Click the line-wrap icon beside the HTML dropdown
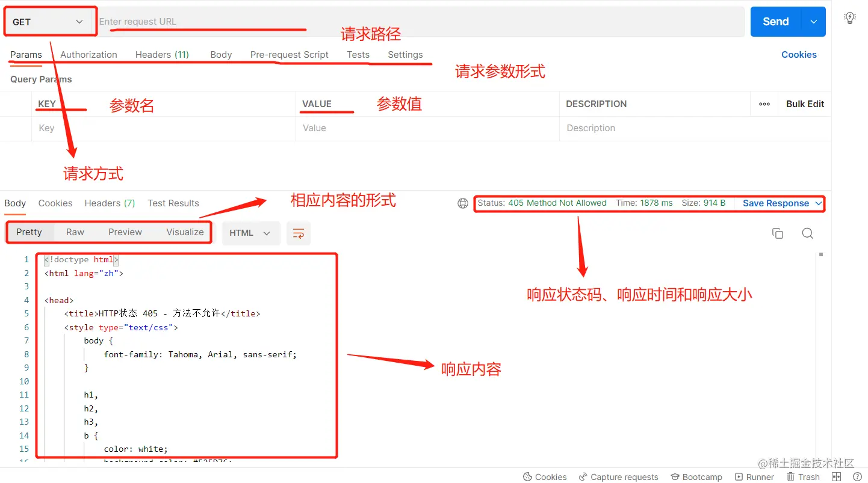868x483 pixels. tap(299, 233)
